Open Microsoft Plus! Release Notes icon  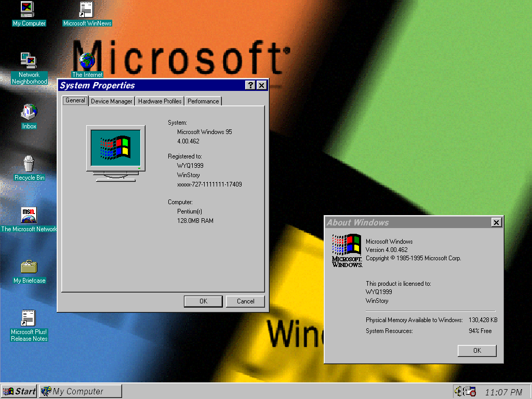29,318
